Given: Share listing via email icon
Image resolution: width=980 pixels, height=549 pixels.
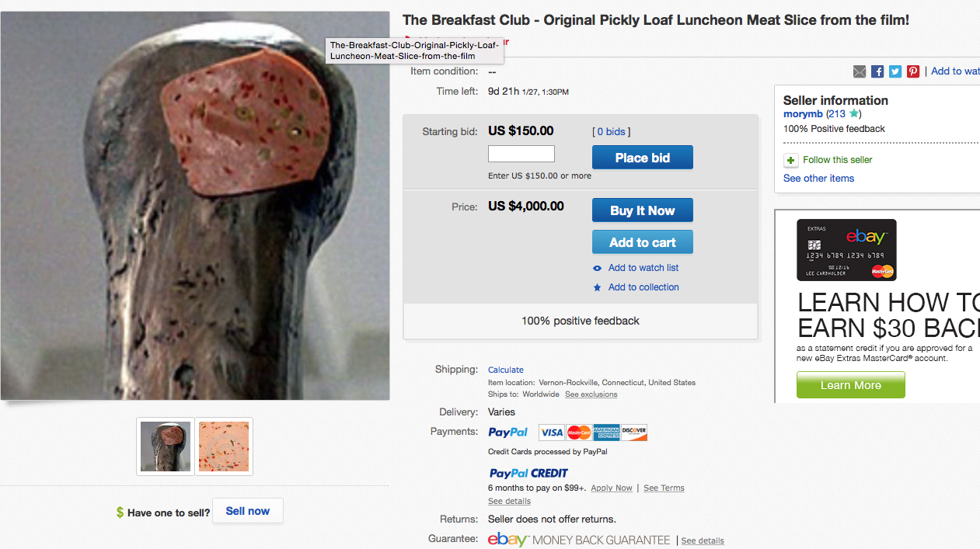Looking at the screenshot, I should pyautogui.click(x=860, y=71).
